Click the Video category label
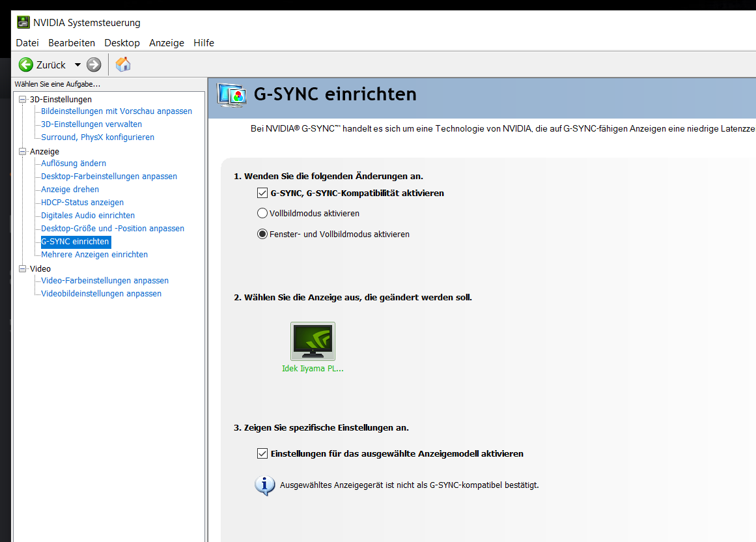 coord(40,268)
